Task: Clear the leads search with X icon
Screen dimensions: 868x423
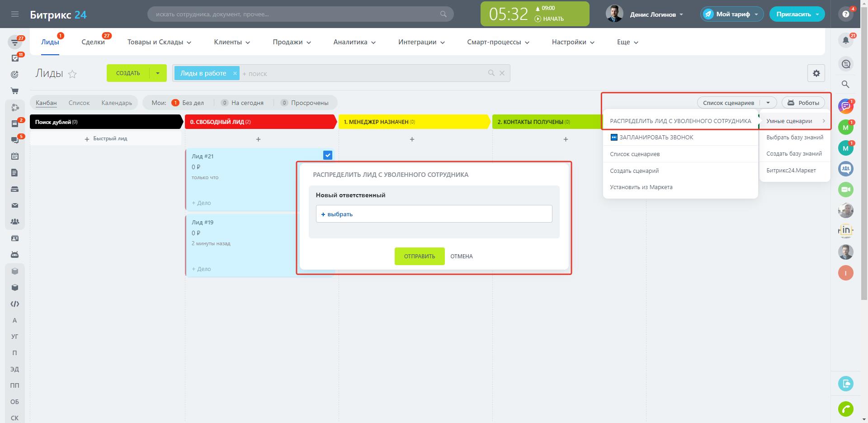Action: (502, 73)
